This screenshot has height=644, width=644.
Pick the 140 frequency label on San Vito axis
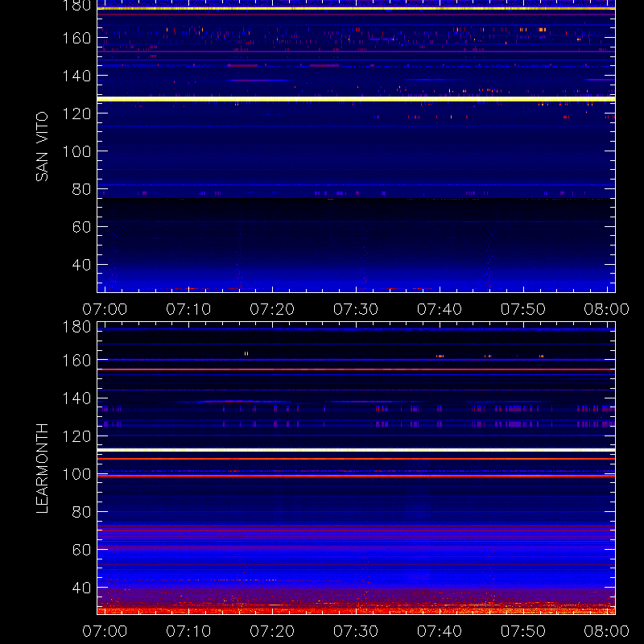click(x=76, y=76)
